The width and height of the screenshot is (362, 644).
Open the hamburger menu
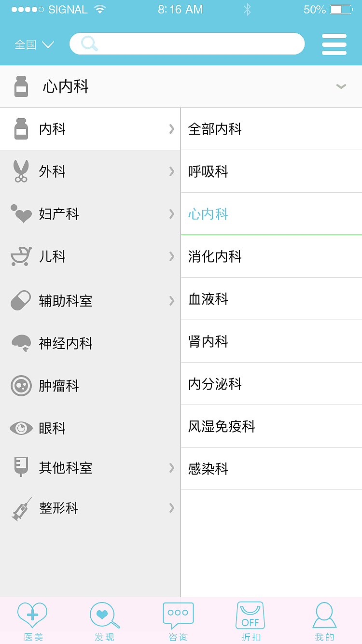334,43
